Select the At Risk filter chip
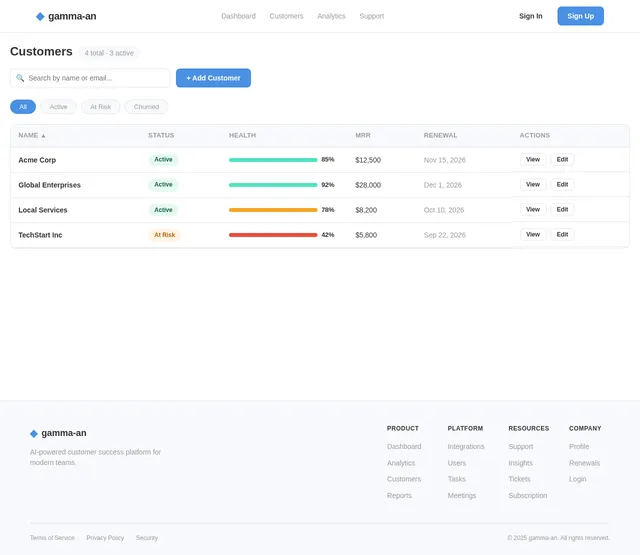 click(100, 107)
